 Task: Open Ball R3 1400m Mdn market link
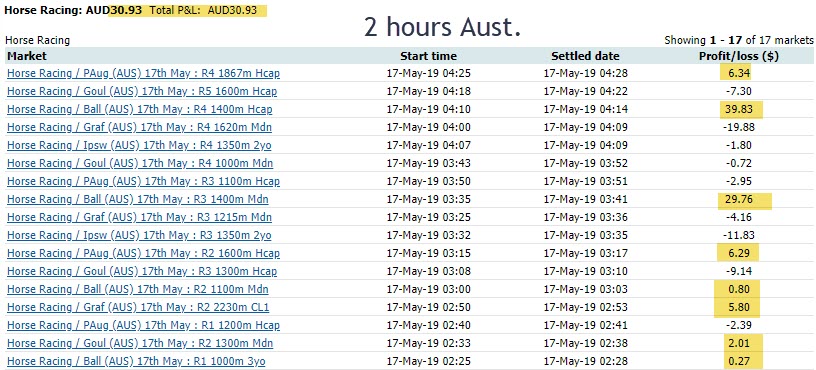138,199
